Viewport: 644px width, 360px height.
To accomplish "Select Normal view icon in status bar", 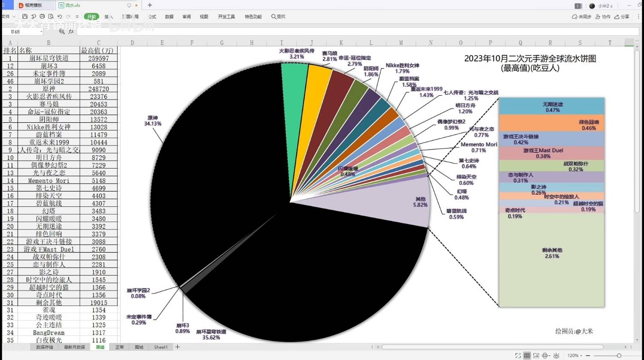I will coord(527,356).
